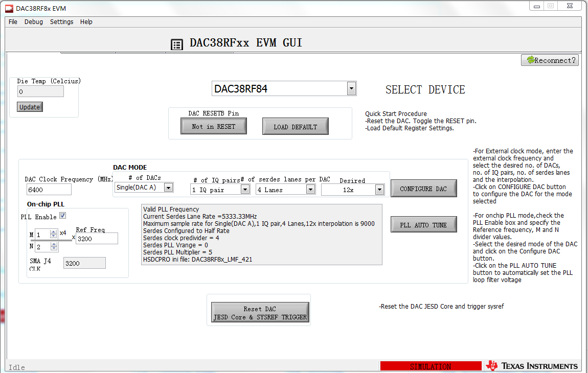Click 'Serdes PLL Vrange = 0' line

coord(175,245)
